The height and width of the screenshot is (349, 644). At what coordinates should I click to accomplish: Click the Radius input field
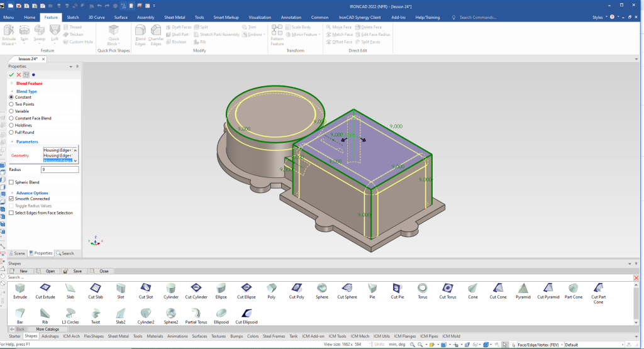coord(59,170)
